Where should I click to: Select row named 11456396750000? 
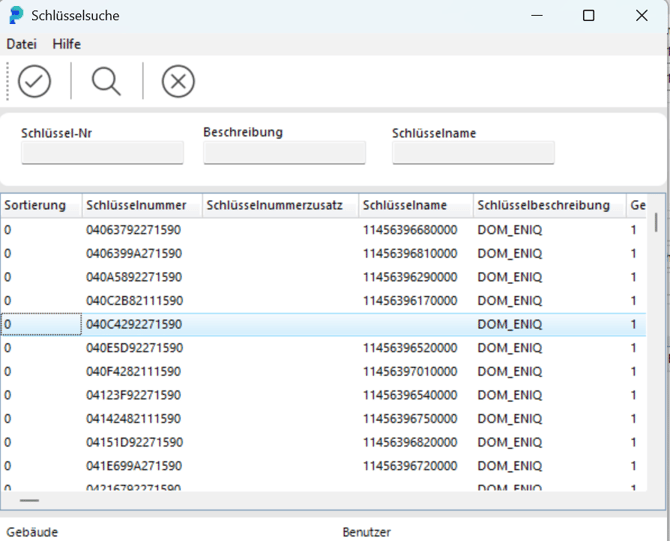[x=323, y=419]
